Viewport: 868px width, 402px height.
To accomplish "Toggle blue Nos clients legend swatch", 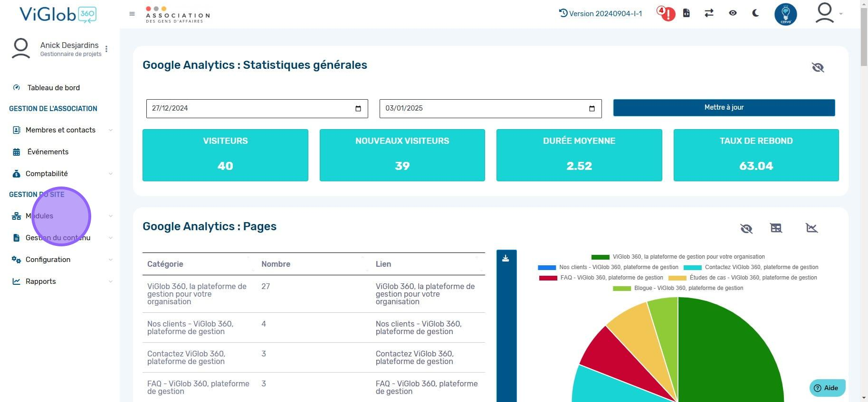I will pos(547,267).
